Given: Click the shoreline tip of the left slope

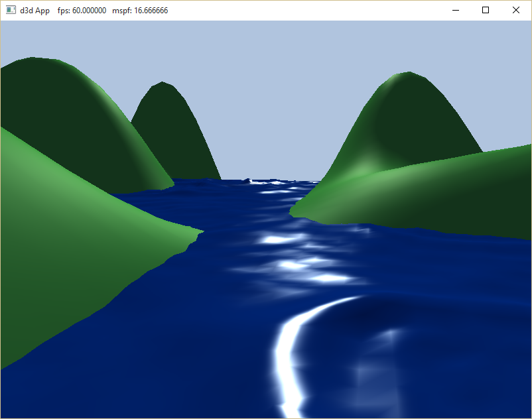Looking at the screenshot, I should pyautogui.click(x=198, y=232).
